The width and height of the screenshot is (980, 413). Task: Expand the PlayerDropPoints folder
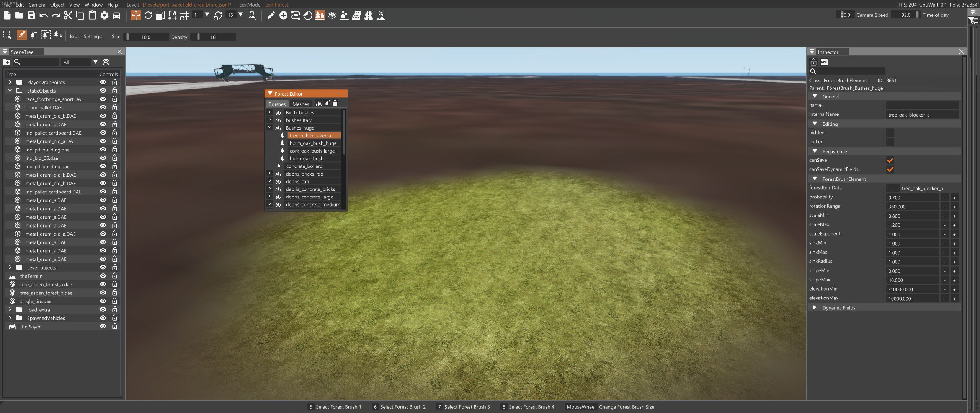point(10,82)
